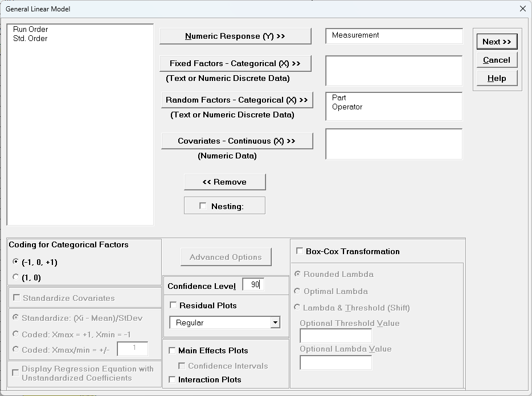Select Run Order in the variable list
This screenshot has width=532, height=396.
(30, 29)
